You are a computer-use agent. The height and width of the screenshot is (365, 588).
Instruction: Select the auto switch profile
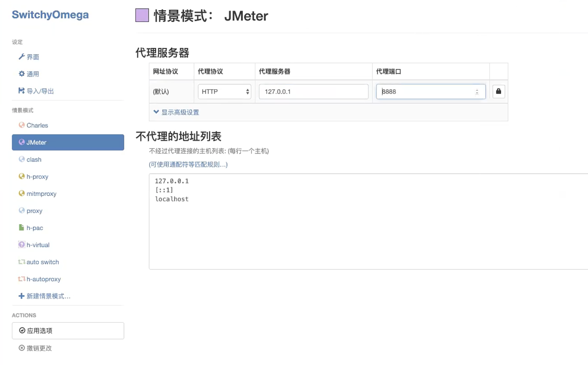(68, 262)
